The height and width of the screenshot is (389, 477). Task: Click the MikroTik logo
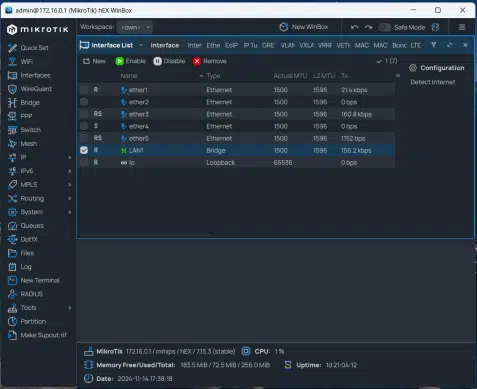38,29
